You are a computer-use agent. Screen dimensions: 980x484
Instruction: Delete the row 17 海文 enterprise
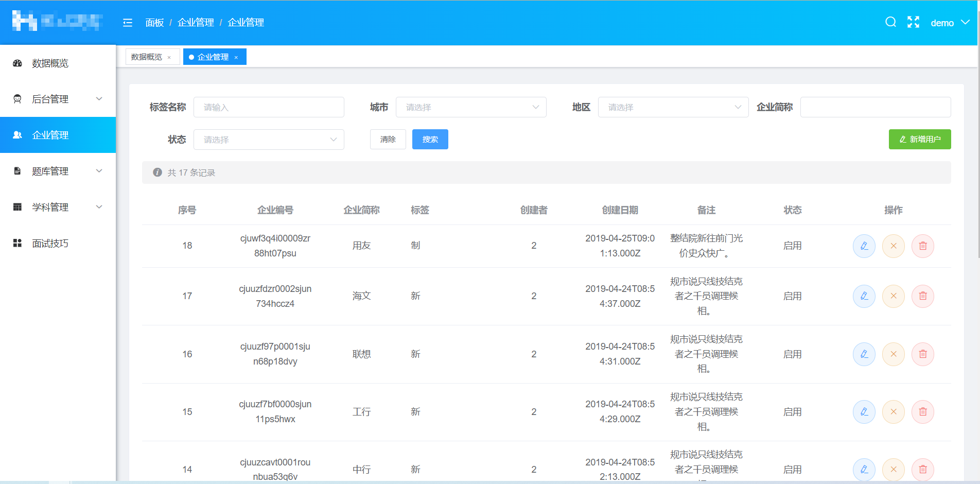click(x=923, y=296)
